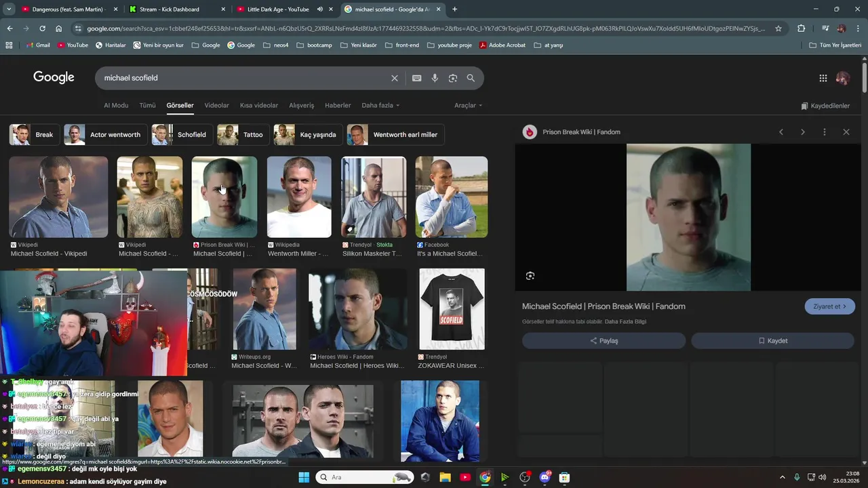Select the Break suggestion chip
The width and height of the screenshot is (868, 488).
click(x=35, y=135)
